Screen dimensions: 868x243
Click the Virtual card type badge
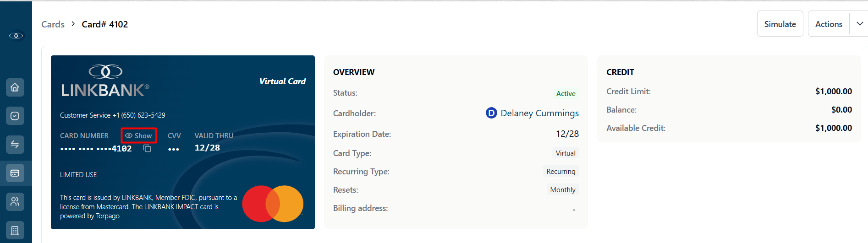tap(566, 153)
